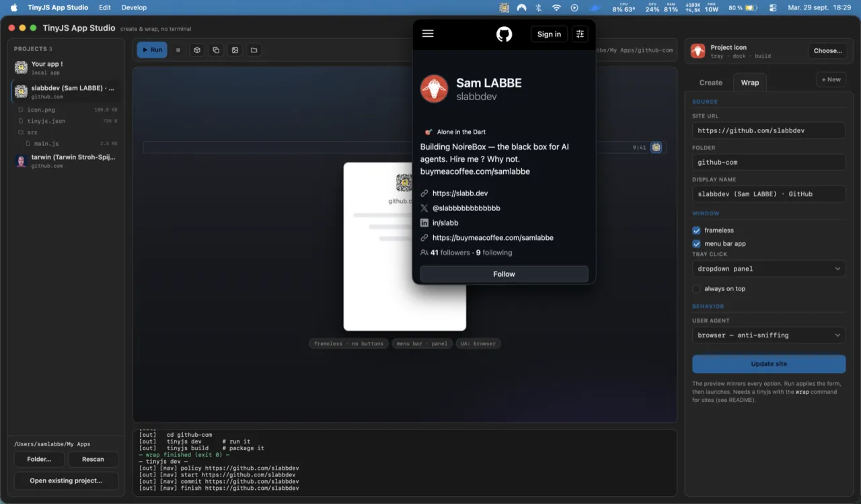Click the folder toolbar icon

tap(254, 50)
